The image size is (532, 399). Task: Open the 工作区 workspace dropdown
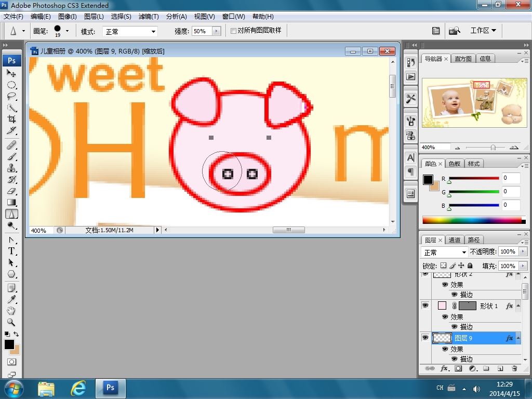[483, 31]
